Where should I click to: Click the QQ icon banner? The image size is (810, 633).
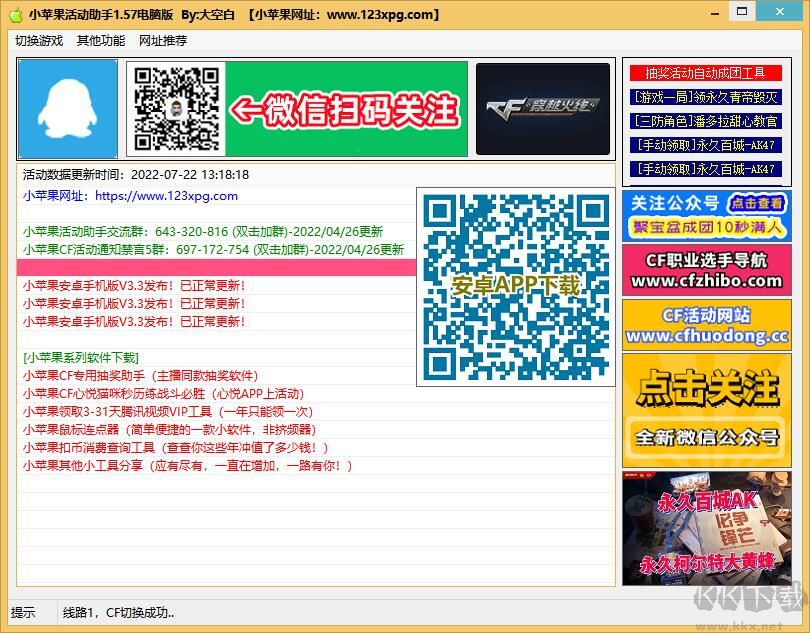click(x=67, y=108)
